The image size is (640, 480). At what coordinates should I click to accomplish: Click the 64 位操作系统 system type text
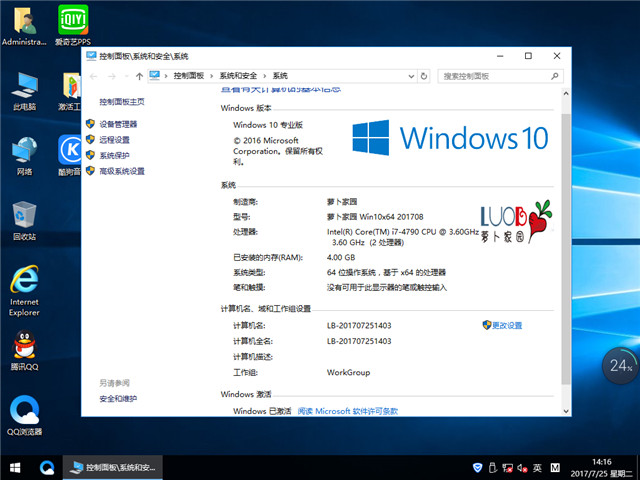tap(386, 272)
